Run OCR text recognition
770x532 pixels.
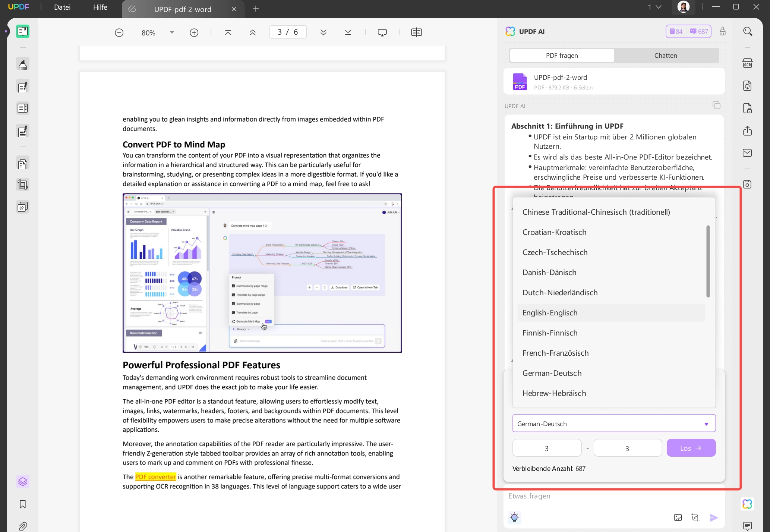pyautogui.click(x=748, y=63)
